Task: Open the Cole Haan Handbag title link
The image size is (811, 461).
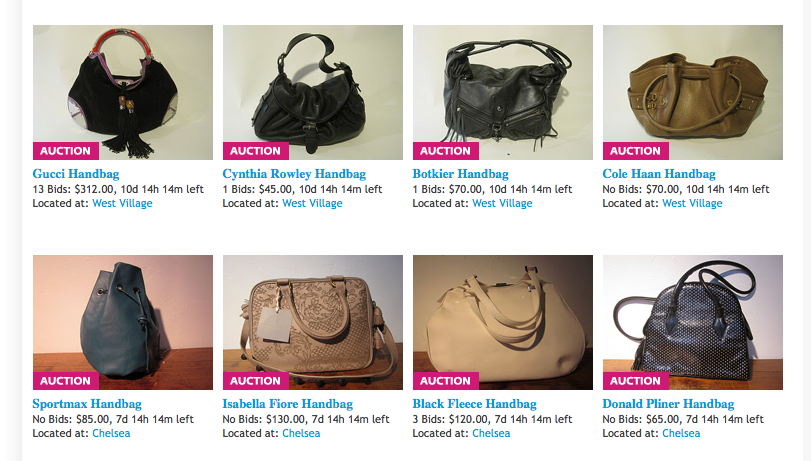Action: (659, 174)
